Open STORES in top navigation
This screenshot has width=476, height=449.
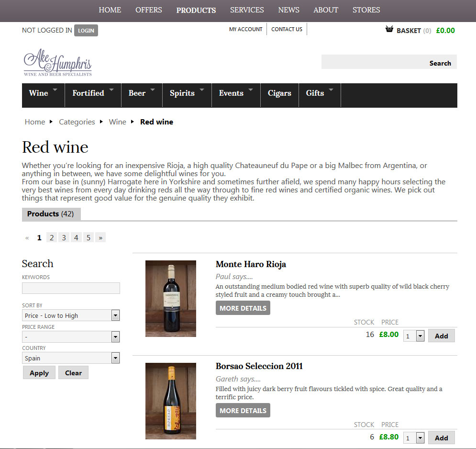(x=366, y=10)
